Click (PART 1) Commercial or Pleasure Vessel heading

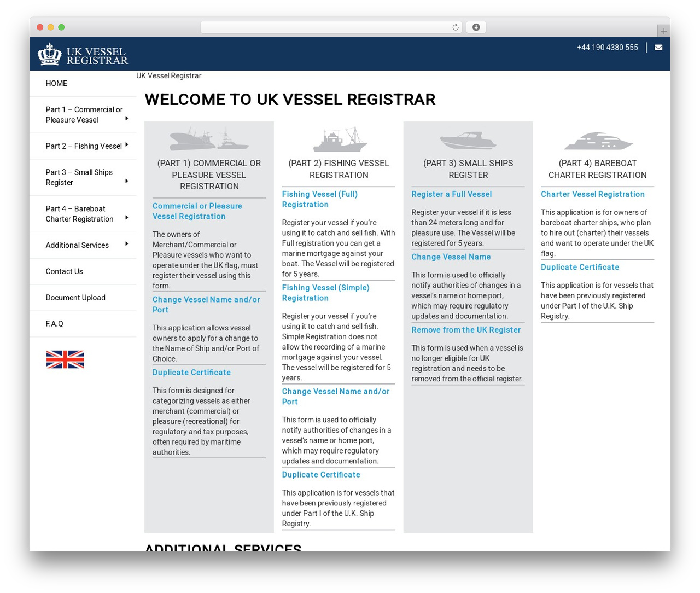[209, 175]
